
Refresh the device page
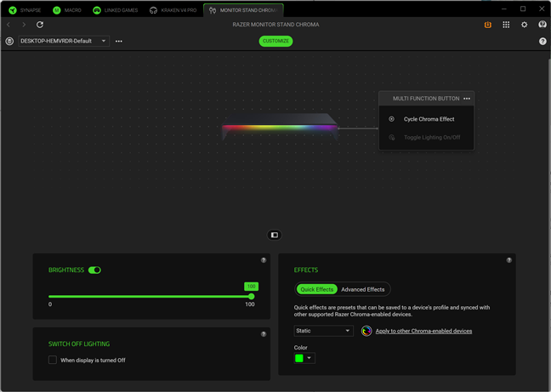tap(40, 25)
